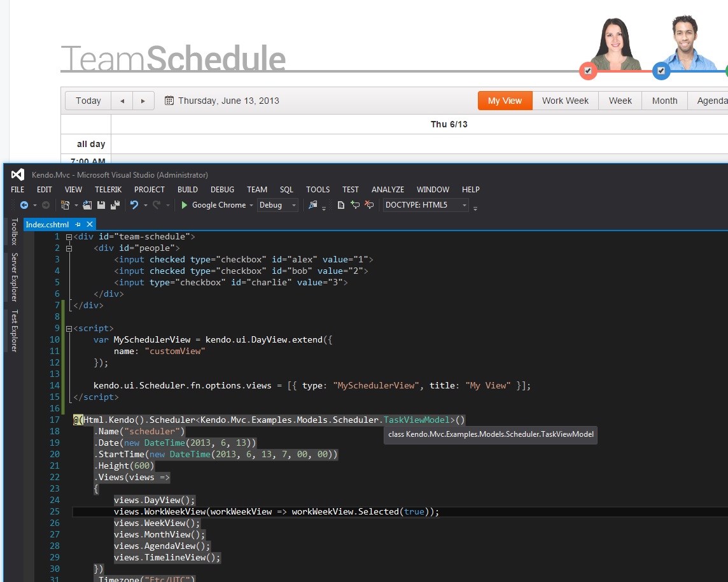Image resolution: width=728 pixels, height=582 pixels.
Task: Open the DEBUG menu
Action: click(222, 190)
